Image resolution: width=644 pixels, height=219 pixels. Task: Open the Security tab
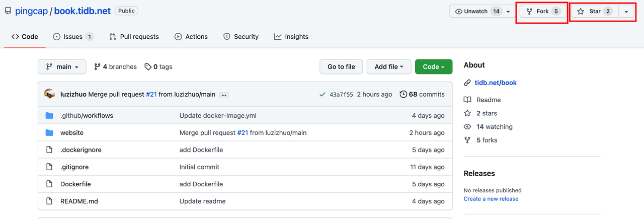click(240, 37)
